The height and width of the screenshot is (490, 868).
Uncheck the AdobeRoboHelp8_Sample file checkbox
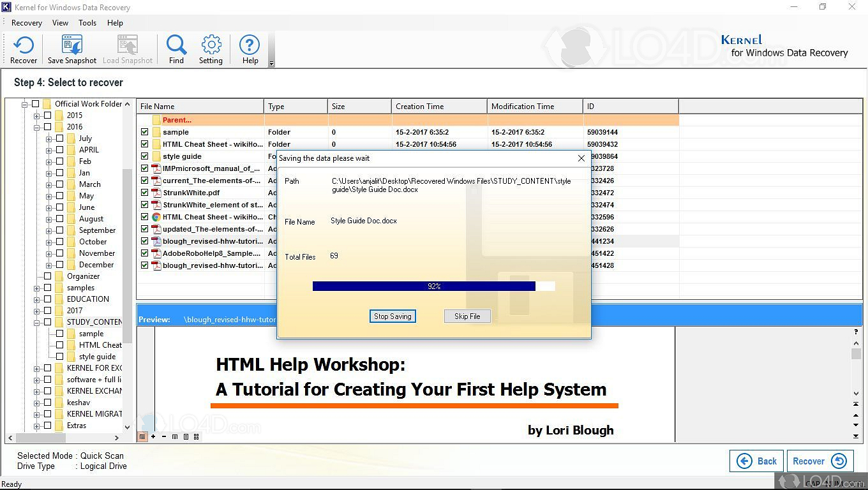click(x=144, y=253)
